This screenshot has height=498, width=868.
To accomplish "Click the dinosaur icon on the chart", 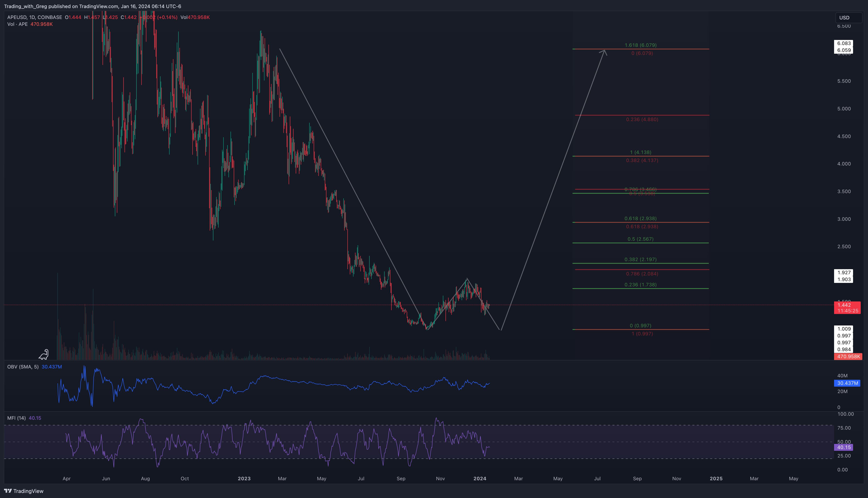I will [x=43, y=354].
